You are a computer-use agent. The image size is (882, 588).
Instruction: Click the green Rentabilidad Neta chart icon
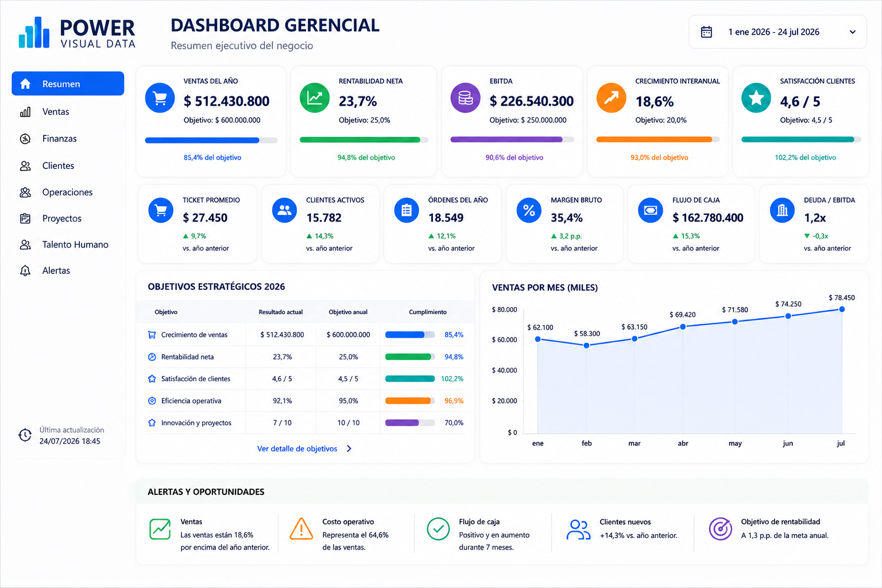click(x=315, y=98)
